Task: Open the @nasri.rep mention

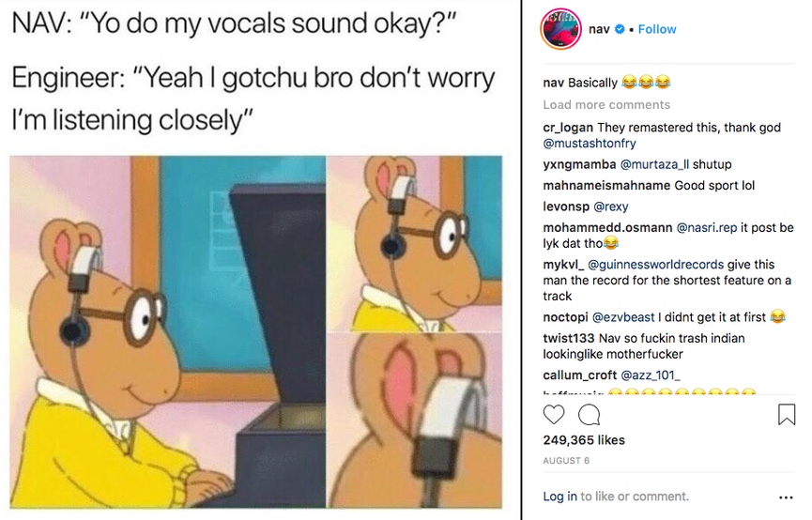Action: coord(707,228)
